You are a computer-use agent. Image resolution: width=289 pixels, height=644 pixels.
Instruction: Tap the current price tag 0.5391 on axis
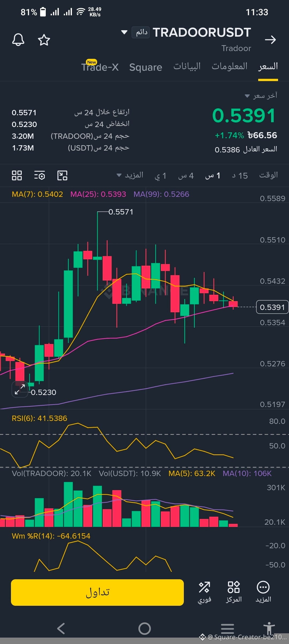point(272,307)
